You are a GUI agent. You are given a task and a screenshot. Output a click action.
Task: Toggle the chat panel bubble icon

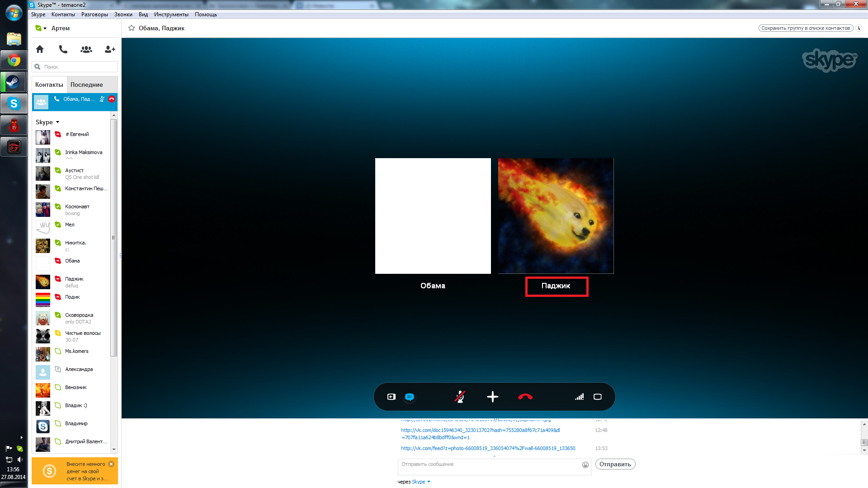tap(410, 397)
